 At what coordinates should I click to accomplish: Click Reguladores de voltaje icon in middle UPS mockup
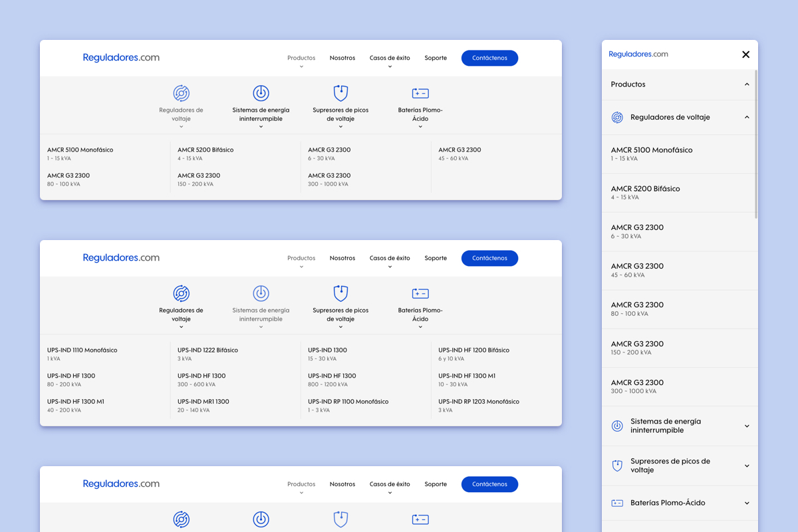182,293
